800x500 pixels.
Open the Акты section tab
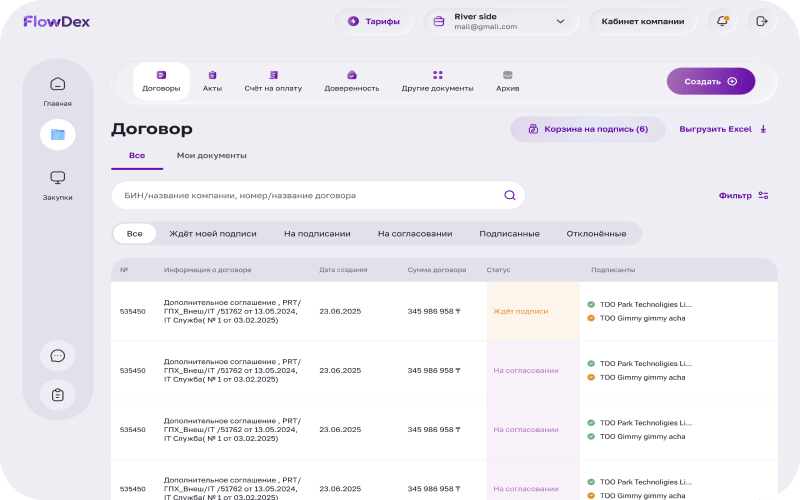(212, 81)
